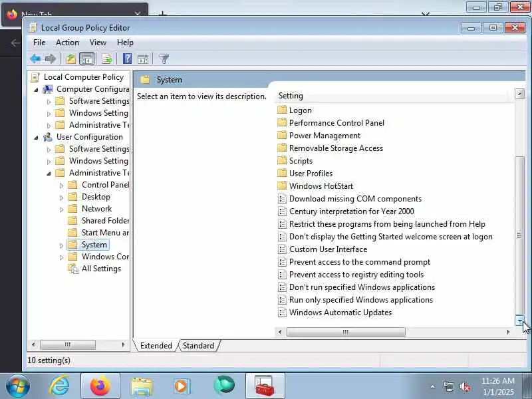Expand the Control Panel tree node
532x399 pixels.
pos(61,186)
